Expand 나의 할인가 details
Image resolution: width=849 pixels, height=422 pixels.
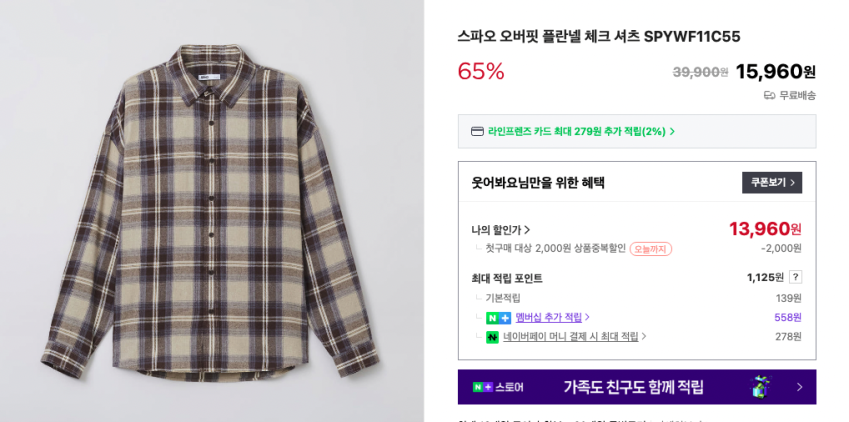point(501,230)
